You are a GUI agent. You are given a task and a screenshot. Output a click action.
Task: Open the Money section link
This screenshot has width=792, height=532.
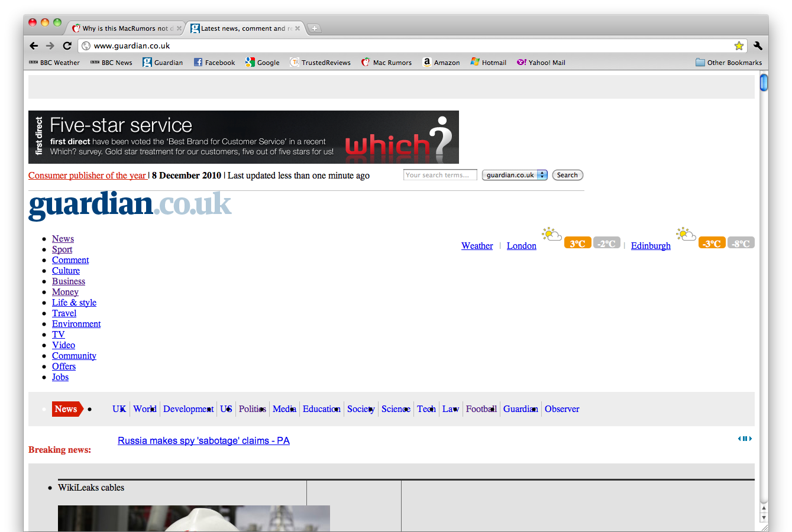65,292
